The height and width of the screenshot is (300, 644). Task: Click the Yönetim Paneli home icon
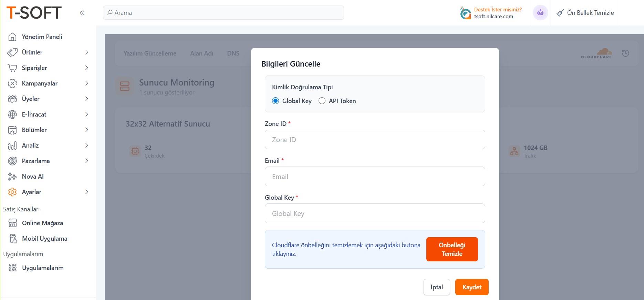pyautogui.click(x=12, y=37)
